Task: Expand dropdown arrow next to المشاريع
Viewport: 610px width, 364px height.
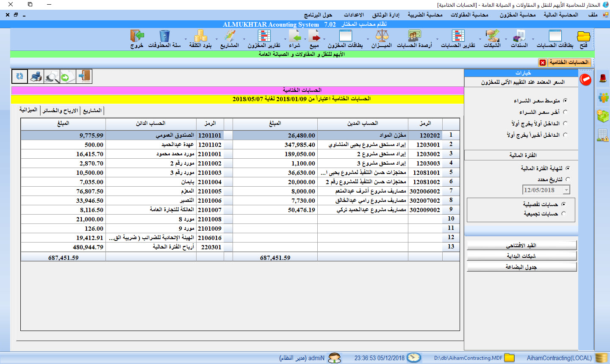Action: [x=216, y=39]
